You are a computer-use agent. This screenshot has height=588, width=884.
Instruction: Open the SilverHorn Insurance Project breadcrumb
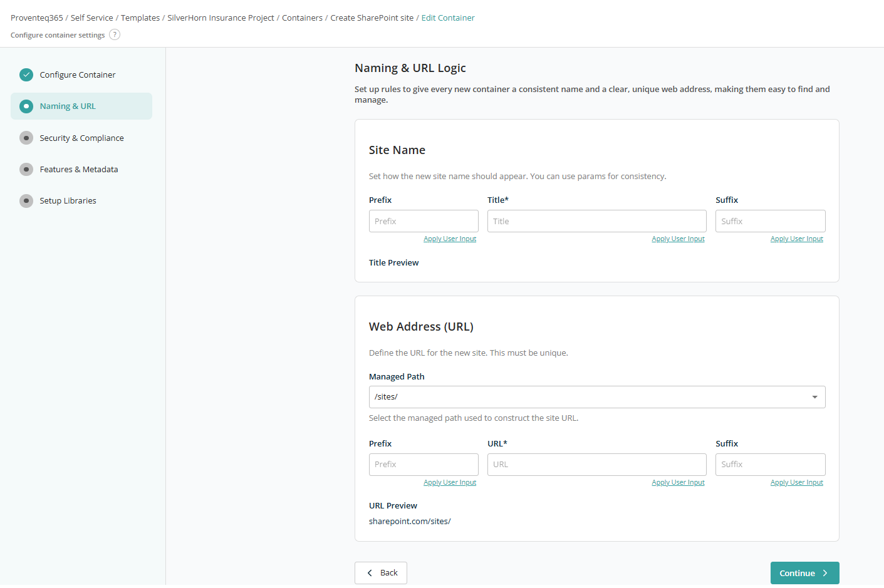tap(221, 18)
